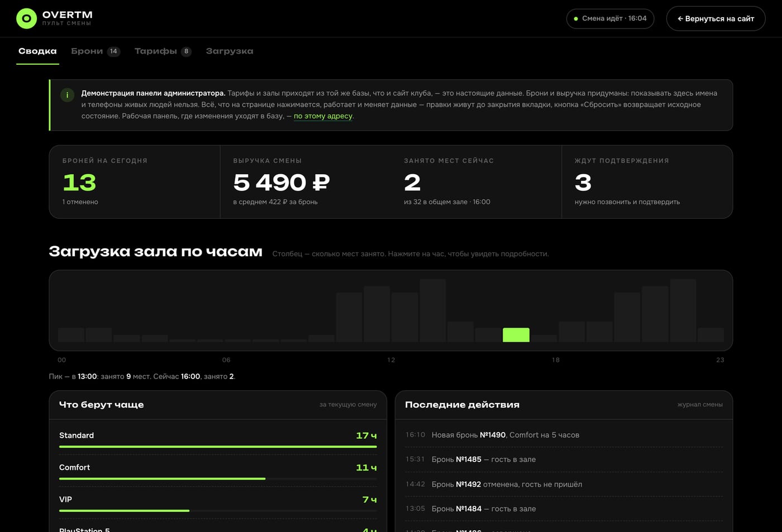The width and height of the screenshot is (782, 532).
Task: Click the 'за текущую смену' label
Action: 348,405
